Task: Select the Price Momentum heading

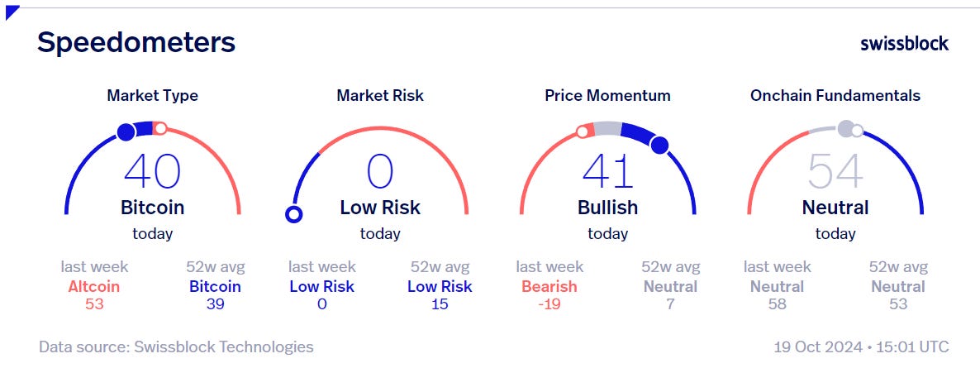Action: point(607,95)
